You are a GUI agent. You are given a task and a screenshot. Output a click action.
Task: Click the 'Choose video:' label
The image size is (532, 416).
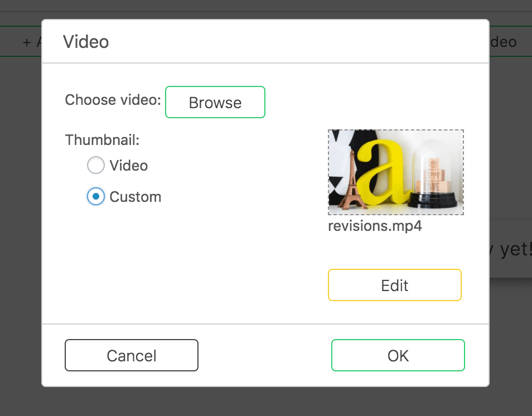pyautogui.click(x=113, y=100)
